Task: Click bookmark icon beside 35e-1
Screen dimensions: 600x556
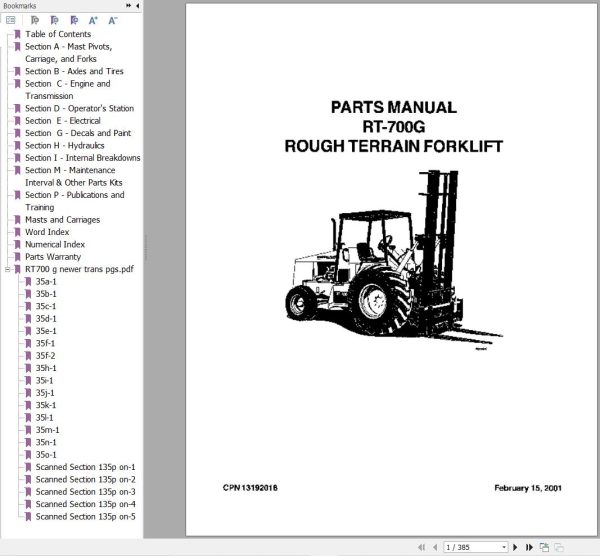Action: click(x=28, y=331)
